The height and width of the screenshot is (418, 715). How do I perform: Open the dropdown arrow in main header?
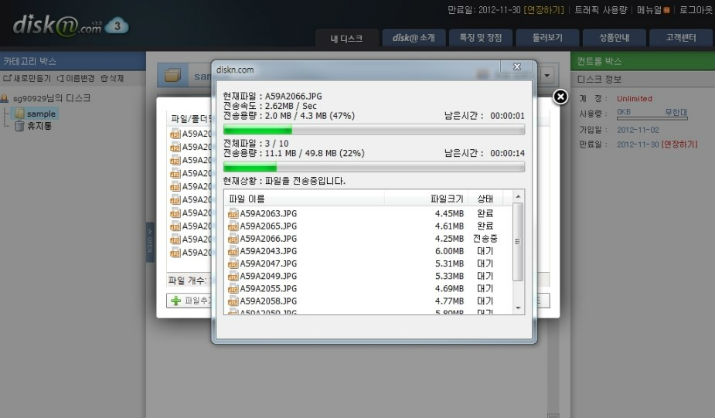pyautogui.click(x=547, y=75)
